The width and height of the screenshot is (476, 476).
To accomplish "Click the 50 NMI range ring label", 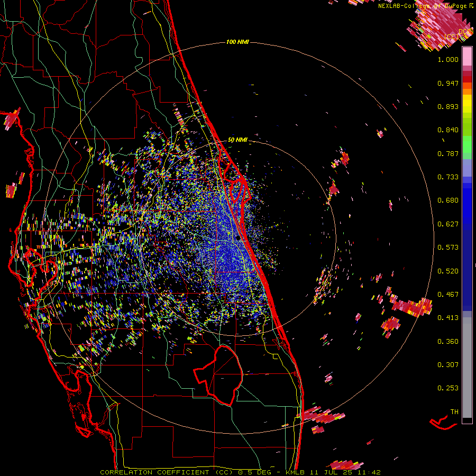I will (x=237, y=140).
